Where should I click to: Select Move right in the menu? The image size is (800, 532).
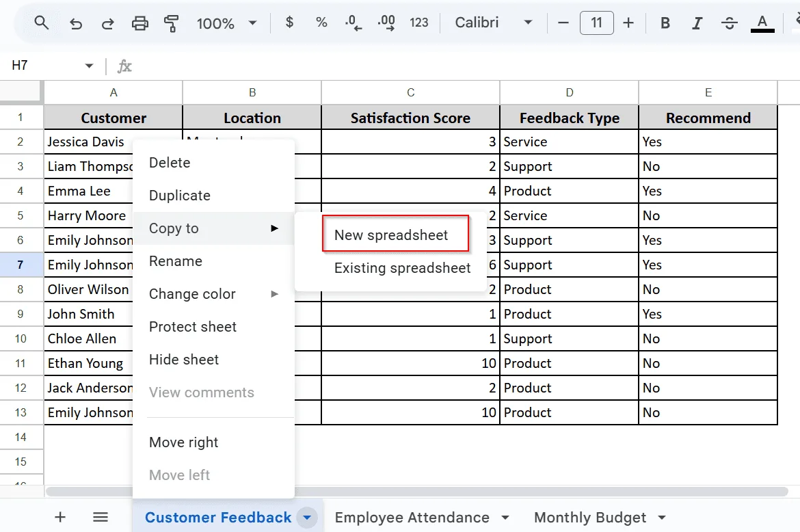[x=213, y=442]
